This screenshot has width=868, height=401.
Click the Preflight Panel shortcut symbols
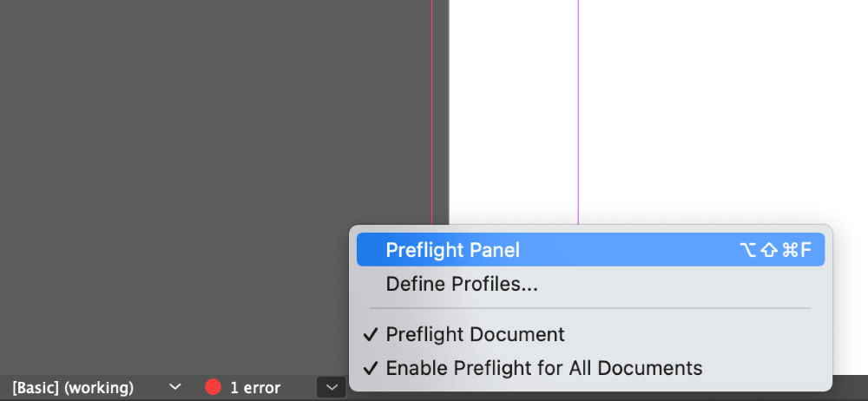click(775, 250)
